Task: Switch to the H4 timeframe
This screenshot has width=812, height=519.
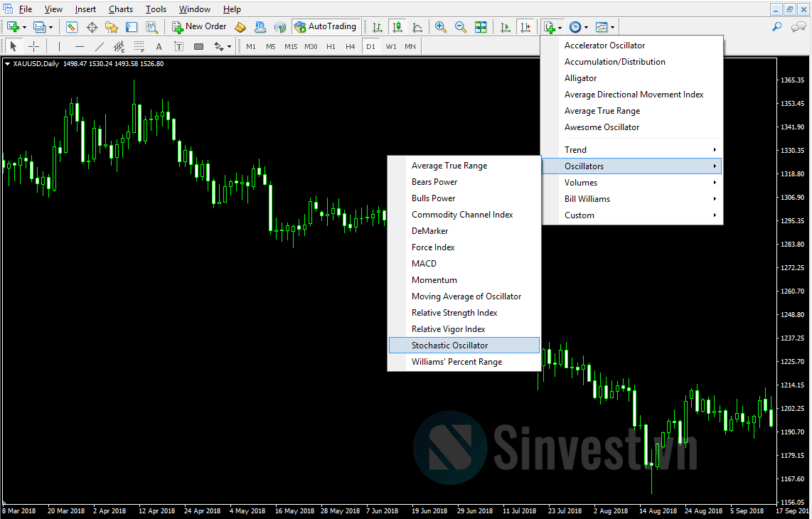Action: tap(351, 47)
